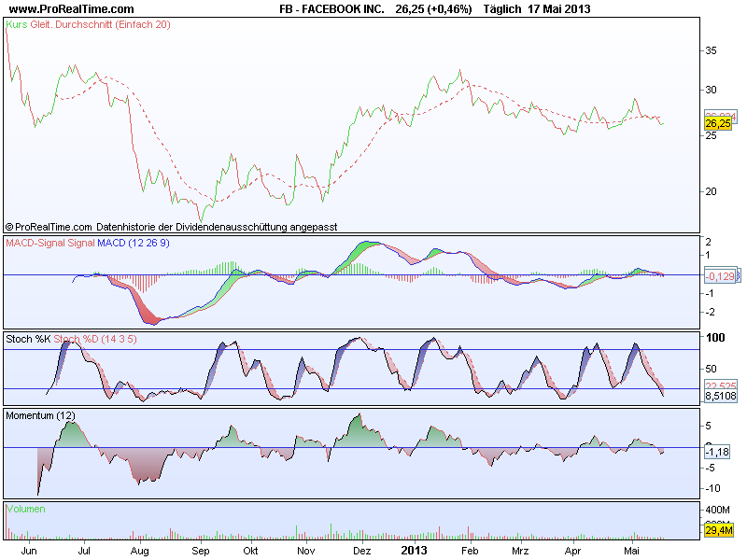The width and height of the screenshot is (747, 560).
Task: Click the Täglich timeframe label
Action: coord(502,9)
